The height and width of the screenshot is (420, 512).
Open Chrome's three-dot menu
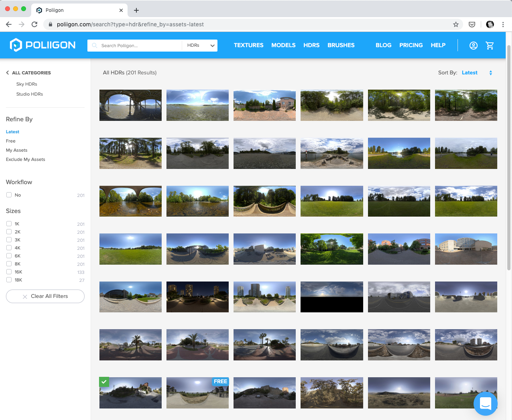(x=503, y=24)
